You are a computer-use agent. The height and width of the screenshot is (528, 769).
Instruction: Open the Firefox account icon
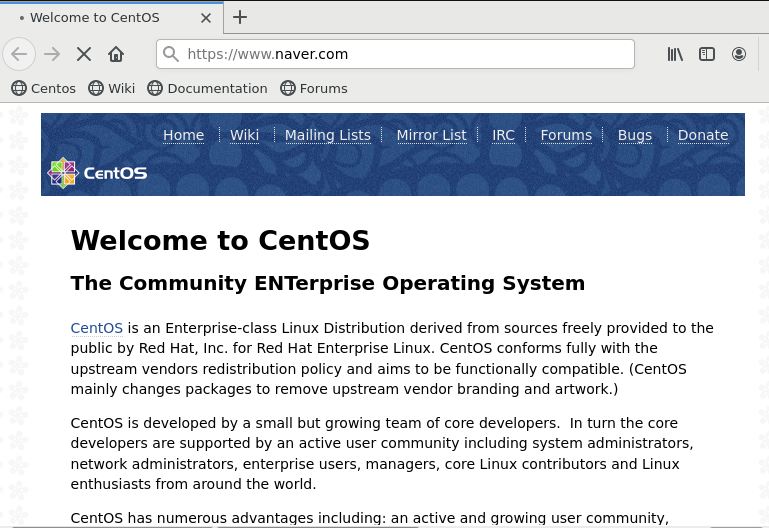pos(739,54)
